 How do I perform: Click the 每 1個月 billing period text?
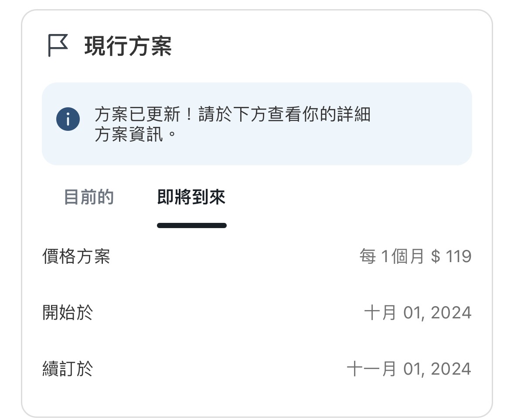coord(391,256)
